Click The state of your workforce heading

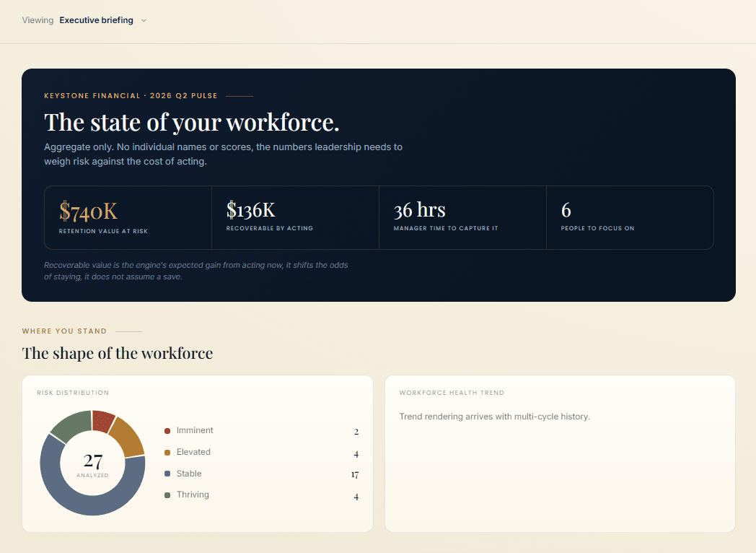(x=191, y=122)
